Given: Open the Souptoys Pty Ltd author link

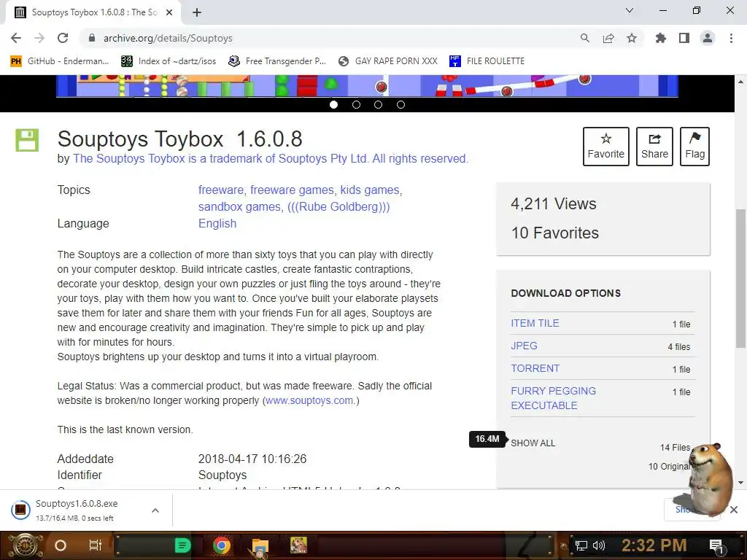Looking at the screenshot, I should point(271,158).
